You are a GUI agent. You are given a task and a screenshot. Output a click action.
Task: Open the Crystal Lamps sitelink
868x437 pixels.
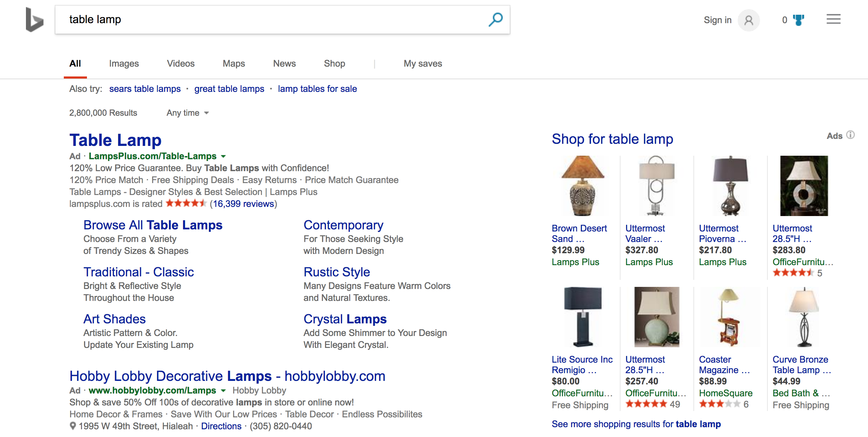click(x=345, y=319)
